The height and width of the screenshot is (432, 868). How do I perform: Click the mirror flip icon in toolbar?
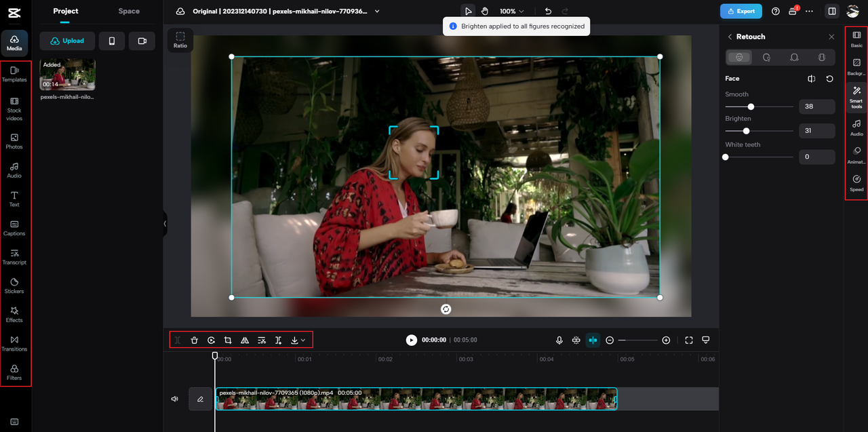tap(245, 340)
